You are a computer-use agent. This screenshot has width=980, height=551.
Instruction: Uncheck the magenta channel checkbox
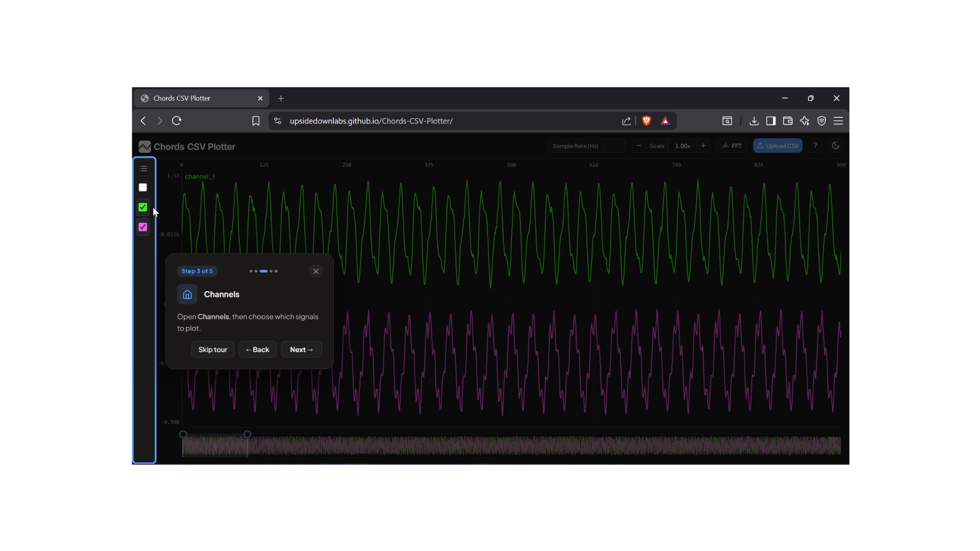[x=143, y=227]
